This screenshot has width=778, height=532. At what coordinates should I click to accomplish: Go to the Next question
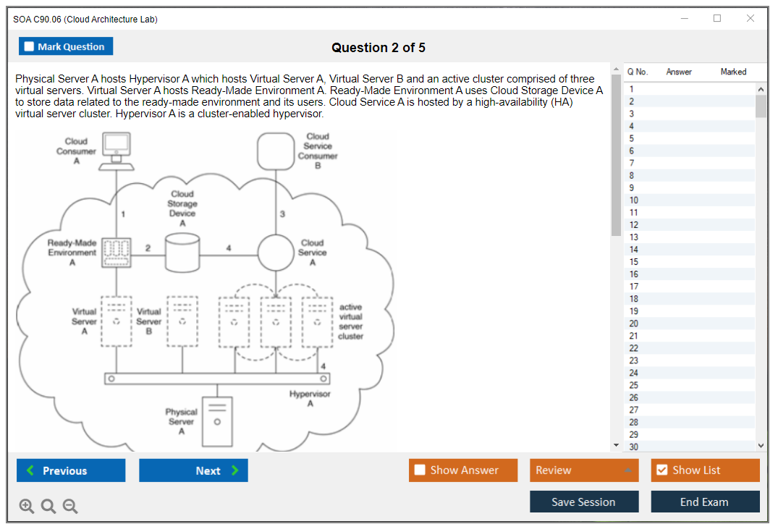193,470
